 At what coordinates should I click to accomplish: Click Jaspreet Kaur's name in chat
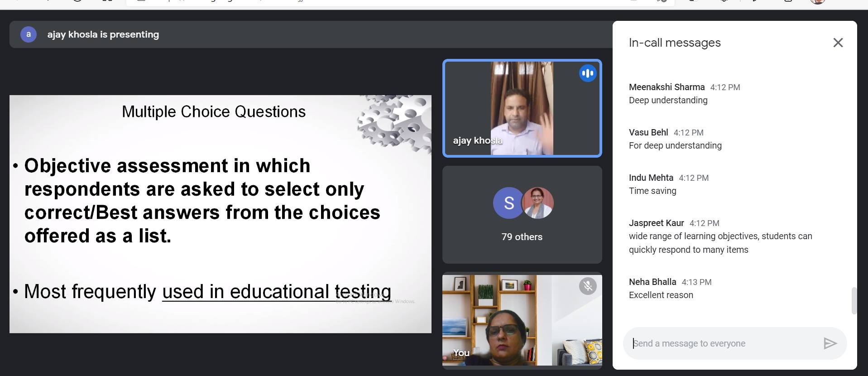coord(656,223)
